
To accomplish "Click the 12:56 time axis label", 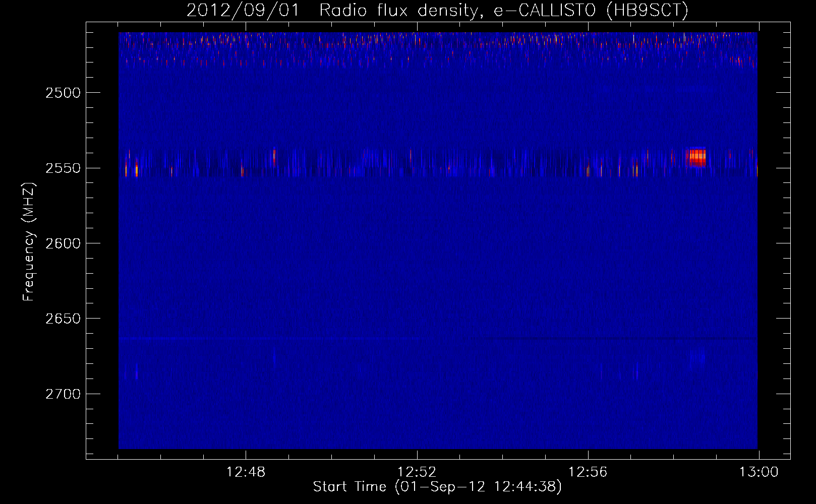I will [588, 472].
